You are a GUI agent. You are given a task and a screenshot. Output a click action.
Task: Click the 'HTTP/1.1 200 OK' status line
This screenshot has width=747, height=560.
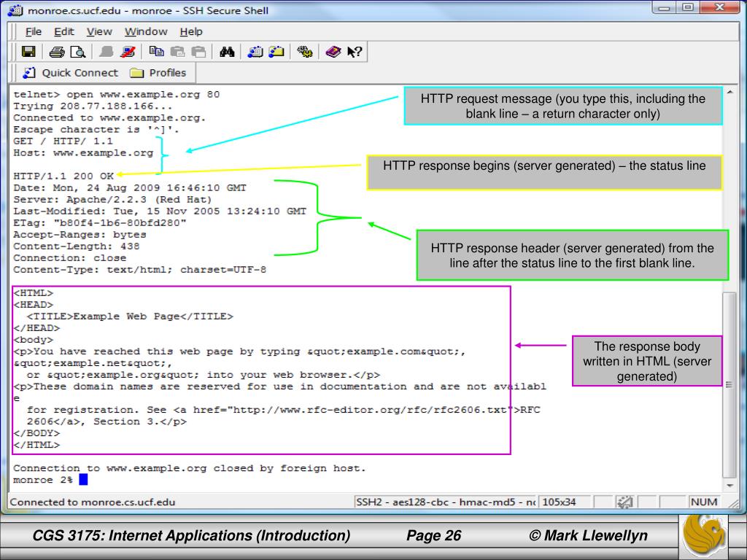pos(63,176)
